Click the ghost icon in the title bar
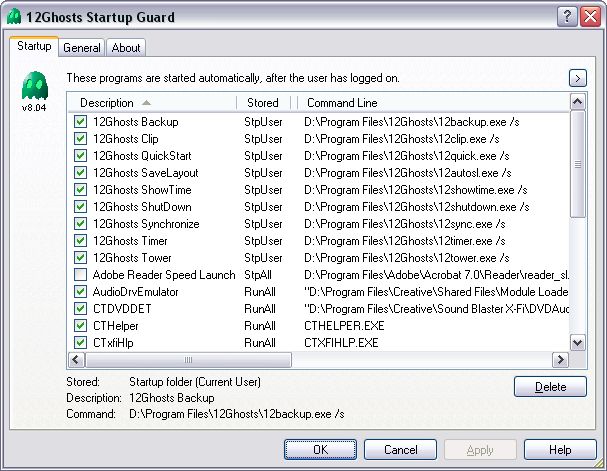 click(x=14, y=17)
